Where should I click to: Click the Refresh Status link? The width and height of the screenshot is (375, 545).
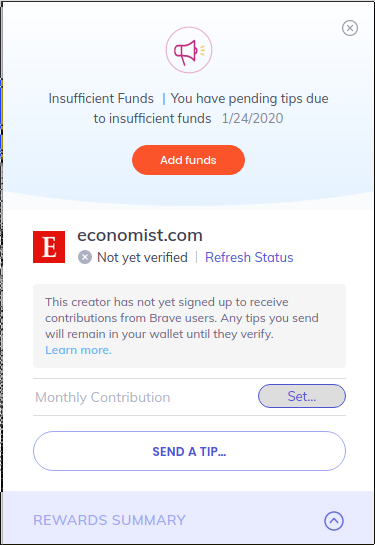[x=249, y=258]
